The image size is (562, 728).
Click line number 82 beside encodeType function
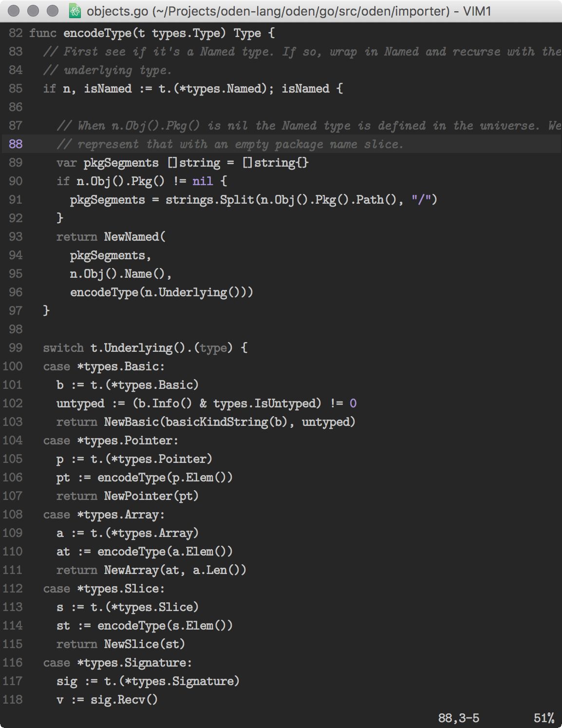15,33
